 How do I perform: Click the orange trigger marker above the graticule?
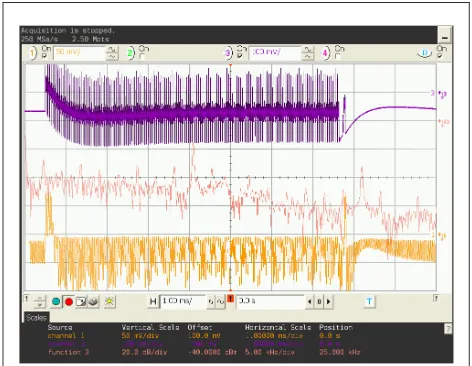pyautogui.click(x=230, y=65)
